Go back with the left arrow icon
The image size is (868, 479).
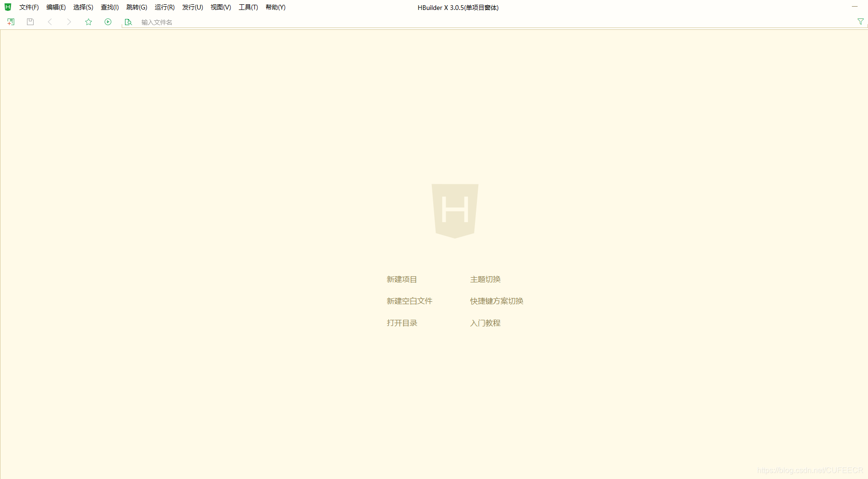(50, 22)
